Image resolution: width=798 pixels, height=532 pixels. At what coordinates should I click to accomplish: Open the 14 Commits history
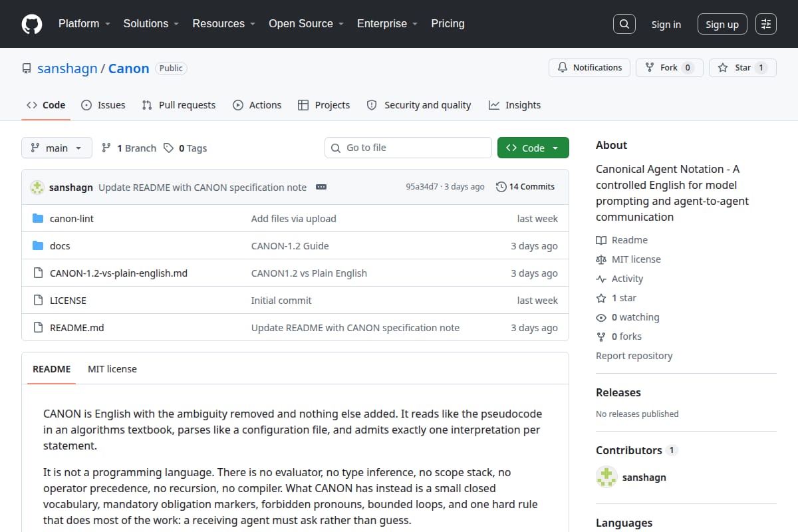point(525,187)
